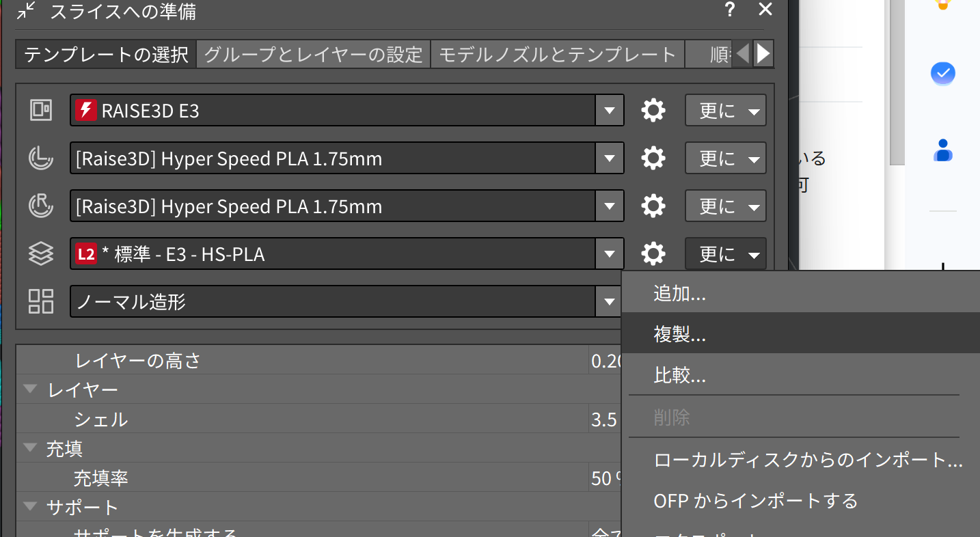The height and width of the screenshot is (537, 980).
Task: Open the help question mark
Action: 730,10
